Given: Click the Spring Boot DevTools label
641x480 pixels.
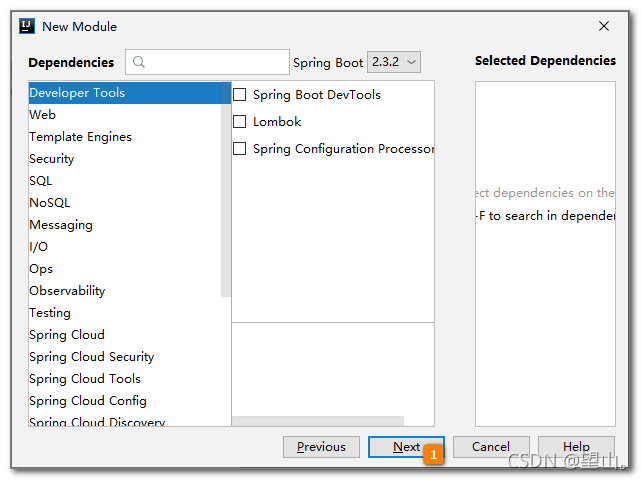Looking at the screenshot, I should click(x=317, y=95).
